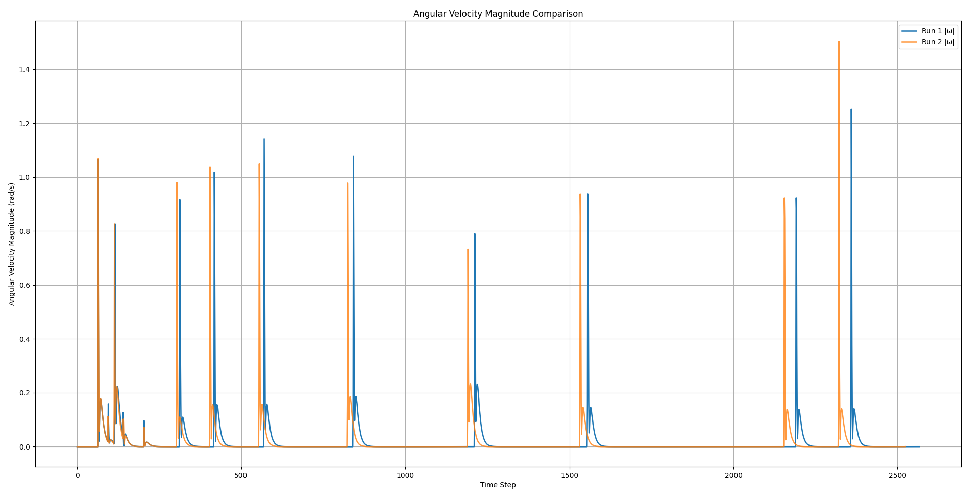Click the orange Run 2 legend line

[x=910, y=42]
